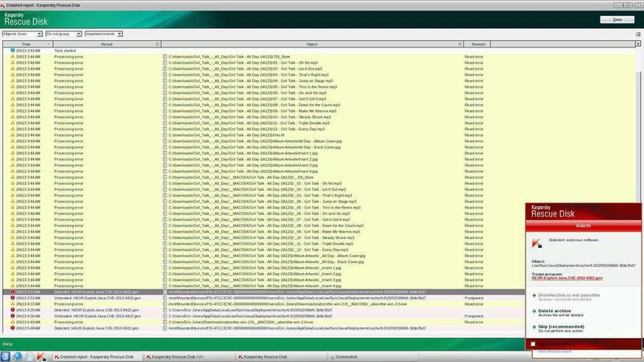Open the Objects Scan dropdown
The image size is (644, 362).
click(23, 34)
